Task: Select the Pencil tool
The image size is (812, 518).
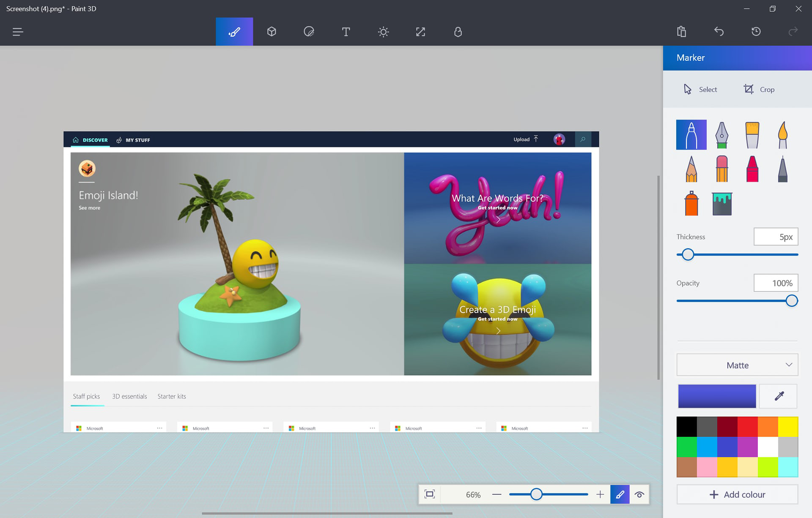Action: click(x=691, y=169)
